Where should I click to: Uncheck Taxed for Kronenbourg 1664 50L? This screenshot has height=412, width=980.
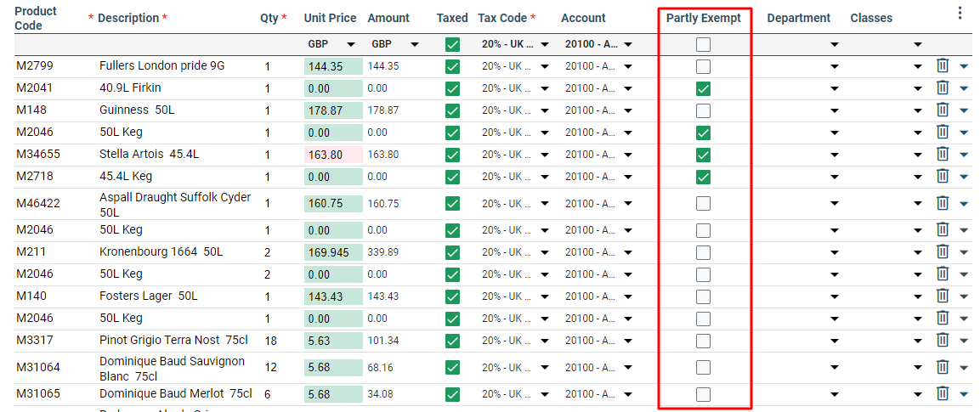point(452,253)
